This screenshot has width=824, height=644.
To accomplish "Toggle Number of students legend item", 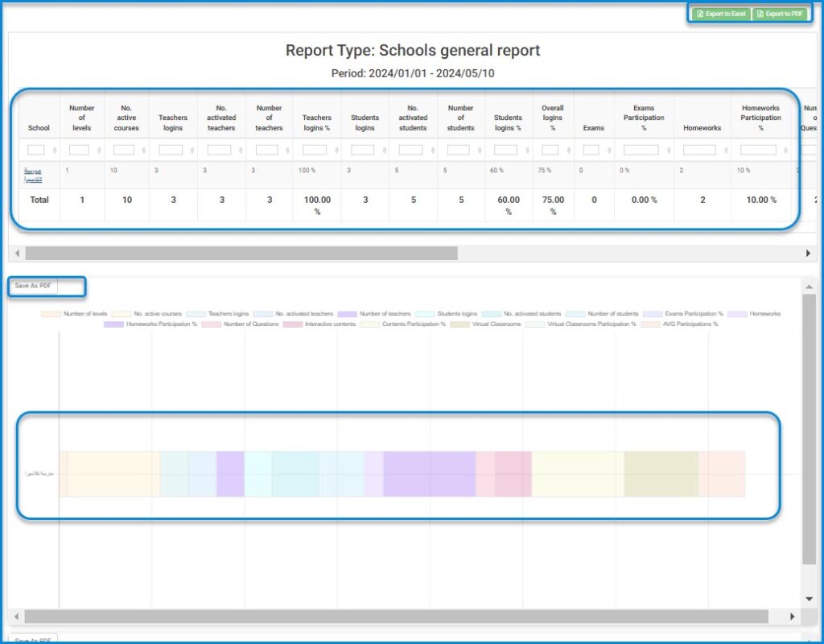I will pos(602,314).
